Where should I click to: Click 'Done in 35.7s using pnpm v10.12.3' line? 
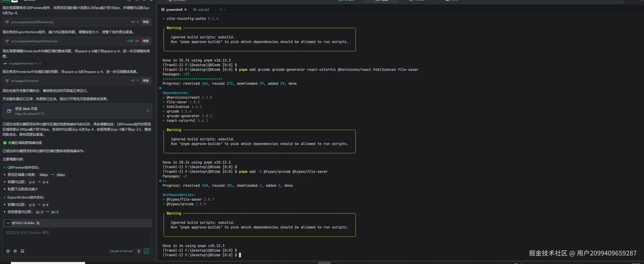197,61
